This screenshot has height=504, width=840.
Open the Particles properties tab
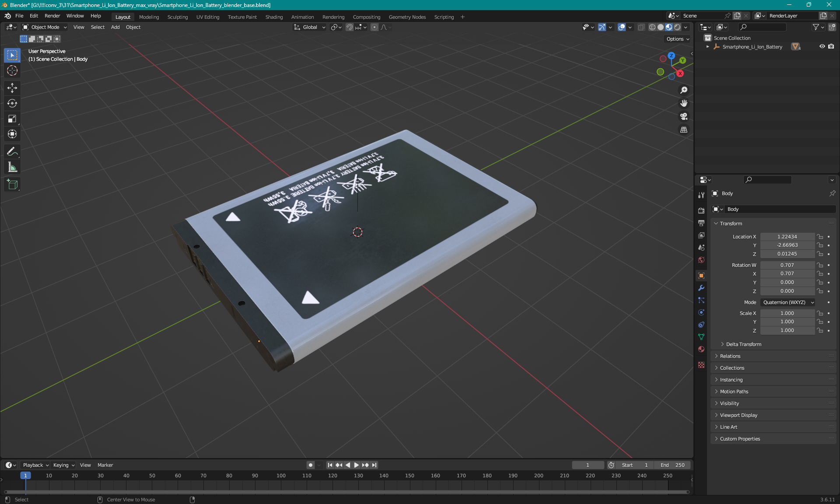(701, 300)
